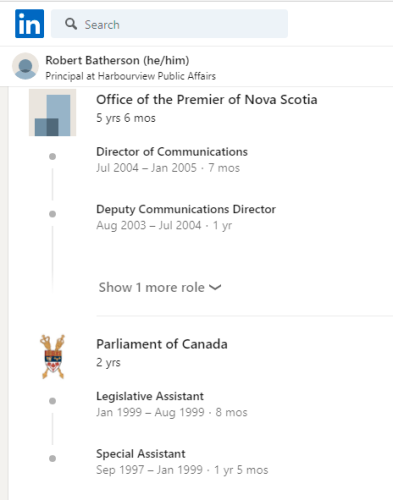Image resolution: width=393 pixels, height=500 pixels.
Task: Open Robert Batherson's profile avatar
Action: point(25,66)
